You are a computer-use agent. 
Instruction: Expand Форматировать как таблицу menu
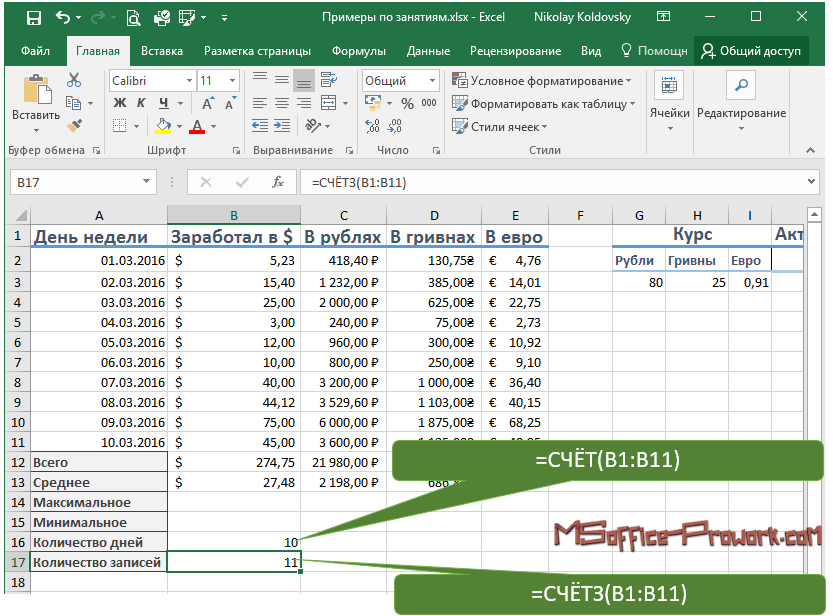pyautogui.click(x=543, y=104)
